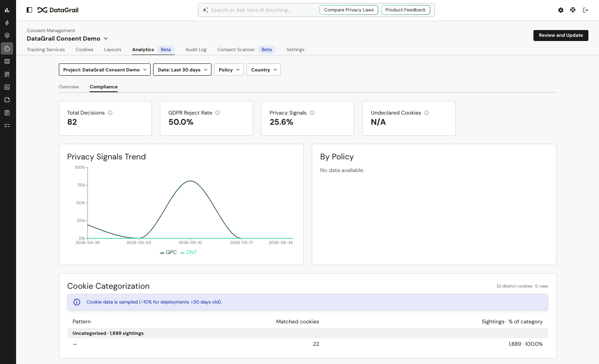Open the document file sidebar icon
This screenshot has height=364, width=599.
coord(7,100)
